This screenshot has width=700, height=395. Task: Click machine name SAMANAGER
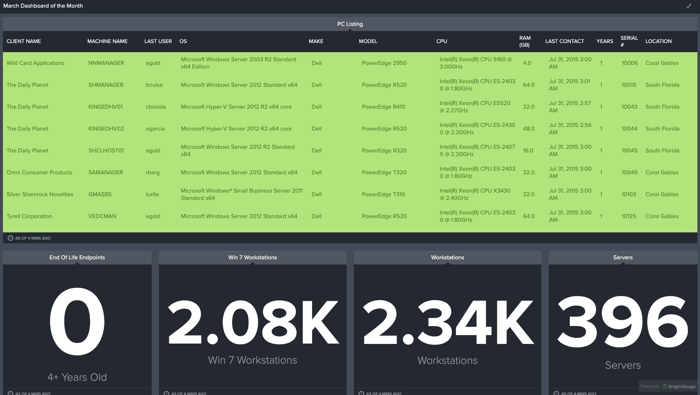tap(106, 172)
